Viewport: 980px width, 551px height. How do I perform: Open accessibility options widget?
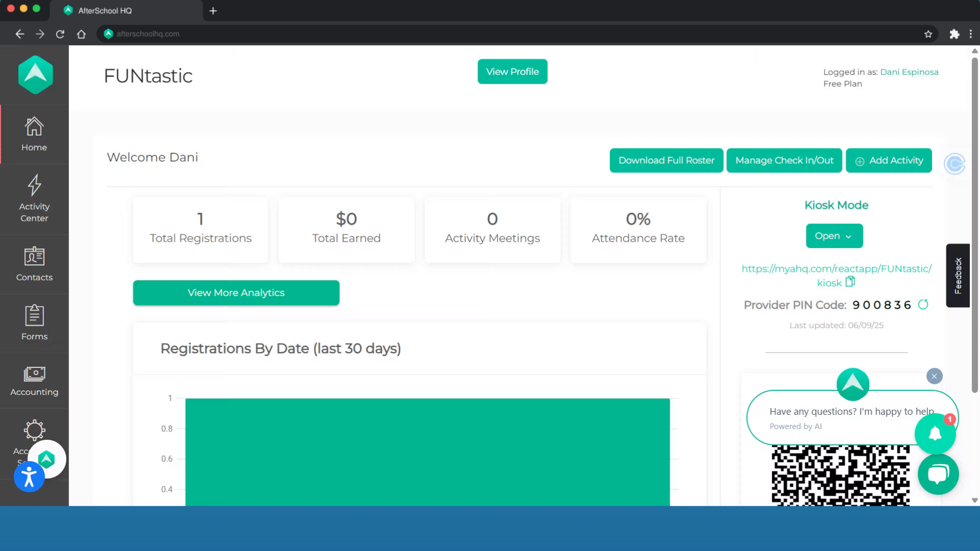[29, 477]
